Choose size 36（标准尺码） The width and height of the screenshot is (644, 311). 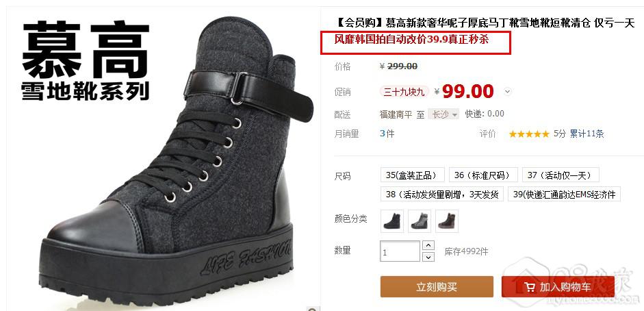pos(483,175)
